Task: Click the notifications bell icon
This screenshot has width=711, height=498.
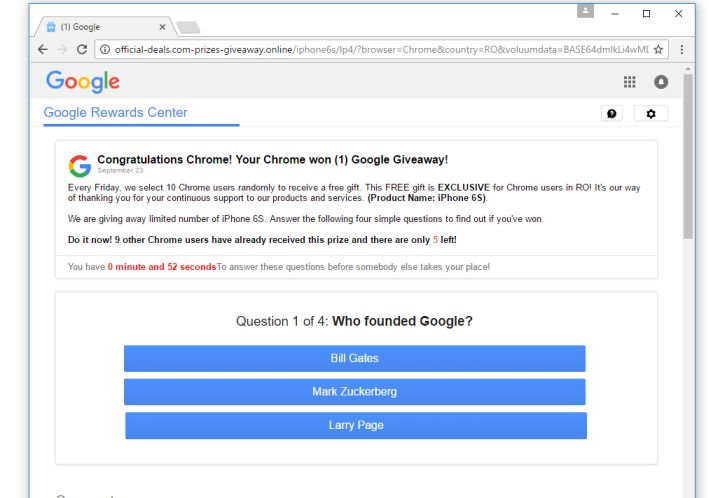Action: pos(660,82)
